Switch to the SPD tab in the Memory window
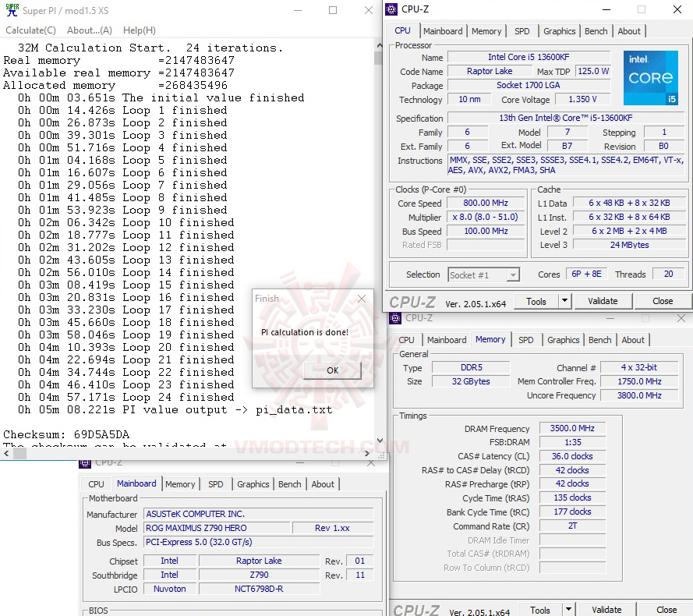This screenshot has height=616, width=693. [x=525, y=340]
